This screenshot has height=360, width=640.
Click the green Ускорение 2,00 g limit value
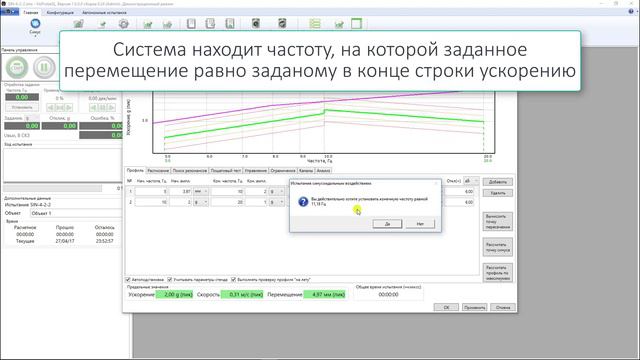click(174, 294)
